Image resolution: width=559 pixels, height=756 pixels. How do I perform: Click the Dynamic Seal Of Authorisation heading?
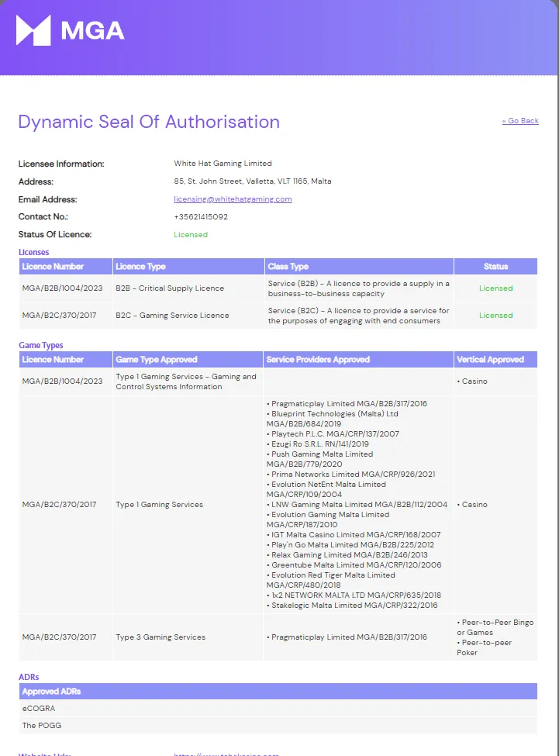[x=149, y=122]
